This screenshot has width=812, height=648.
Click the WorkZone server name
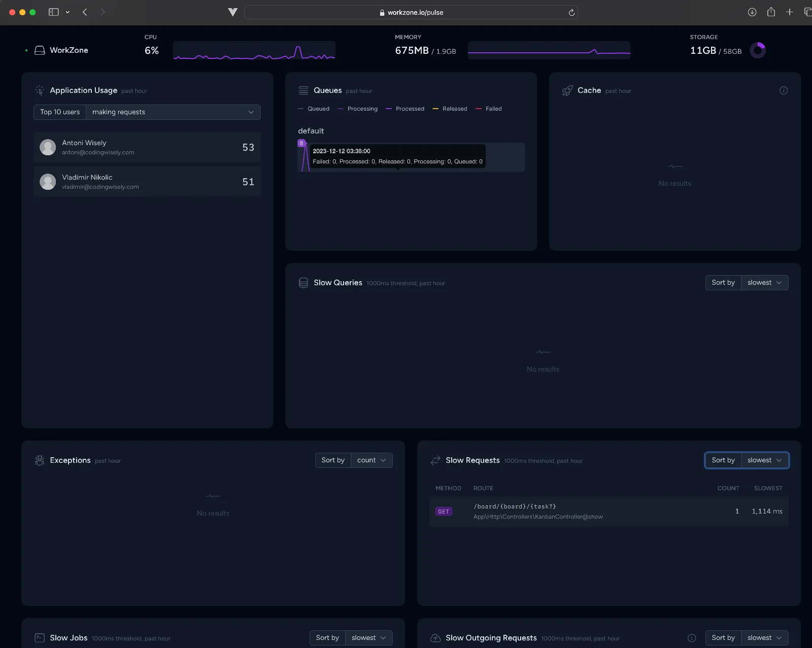click(x=69, y=50)
